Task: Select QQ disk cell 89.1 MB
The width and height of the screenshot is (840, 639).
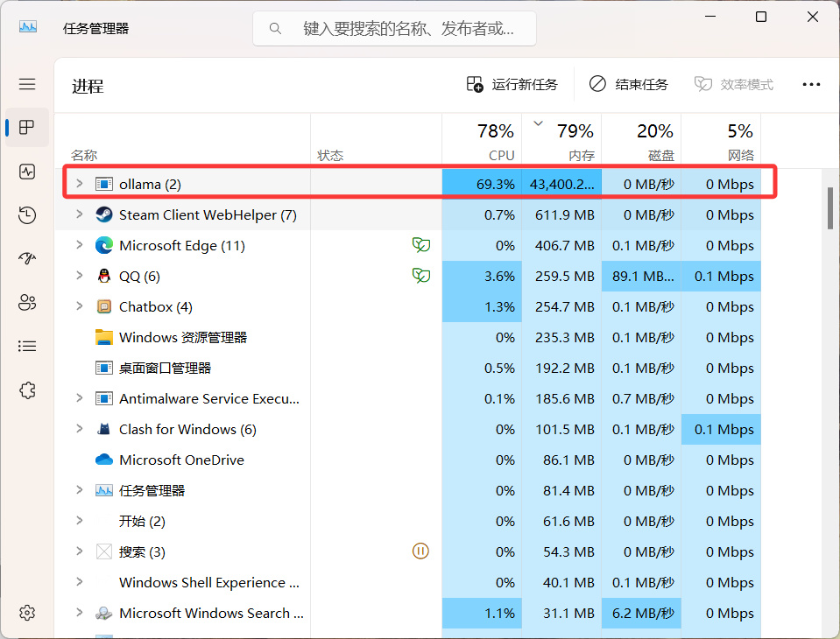Action: coord(642,276)
